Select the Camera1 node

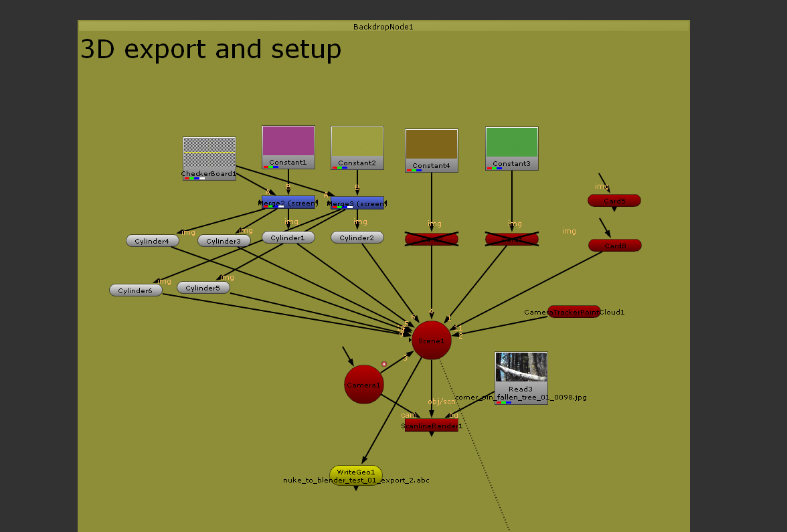coord(363,385)
